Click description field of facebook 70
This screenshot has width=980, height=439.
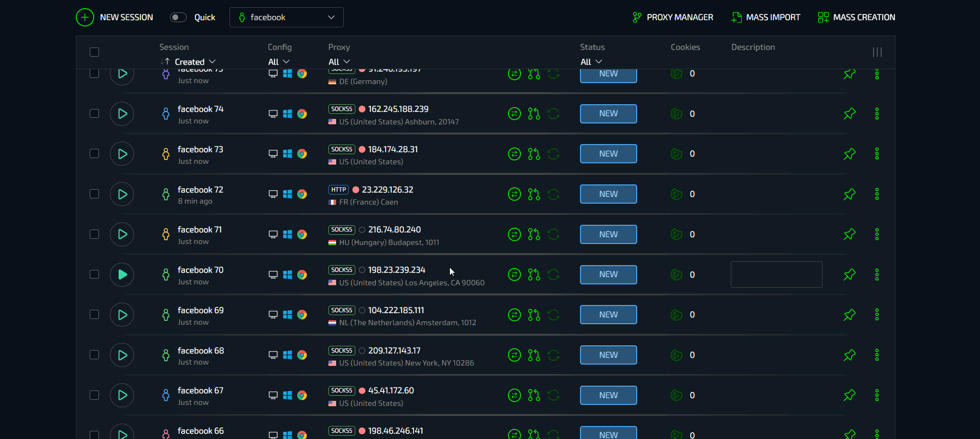776,274
